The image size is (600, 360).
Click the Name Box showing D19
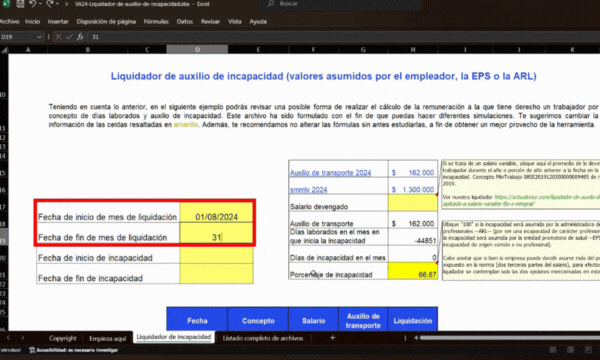click(18, 37)
